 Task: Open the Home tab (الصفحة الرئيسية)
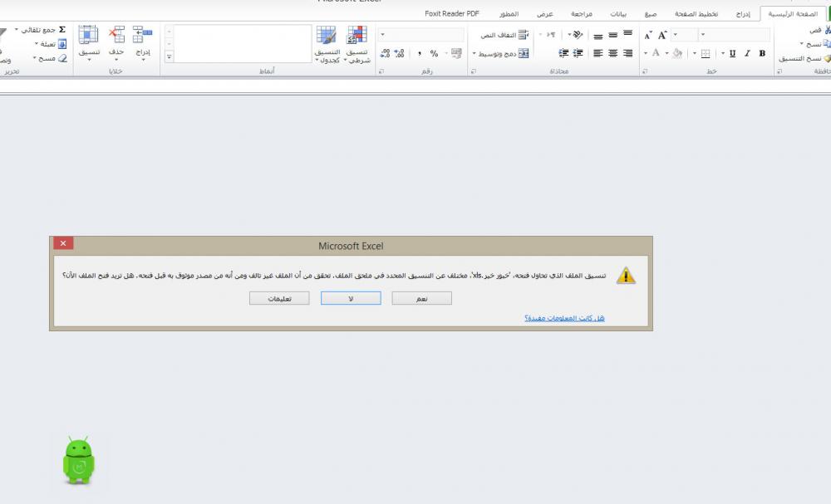(x=793, y=14)
